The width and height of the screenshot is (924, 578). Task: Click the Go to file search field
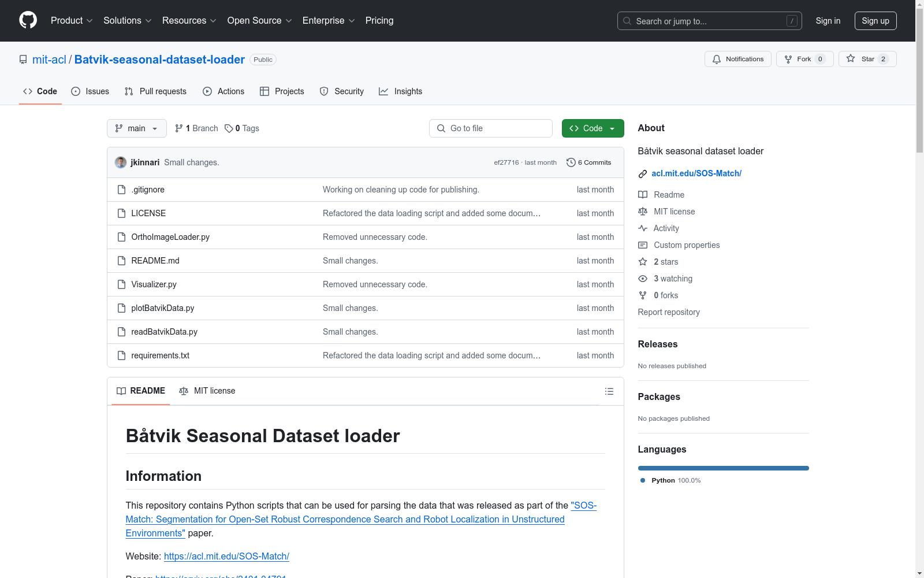click(x=491, y=128)
